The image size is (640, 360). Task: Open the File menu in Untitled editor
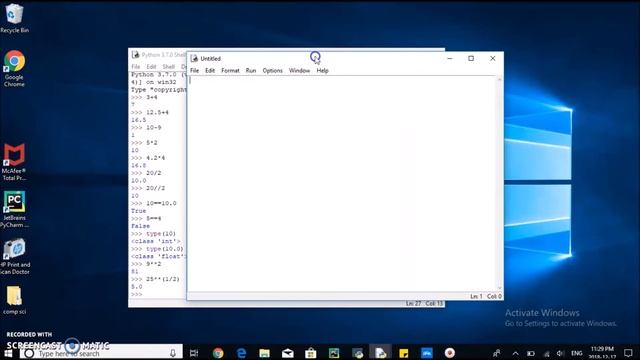point(195,71)
